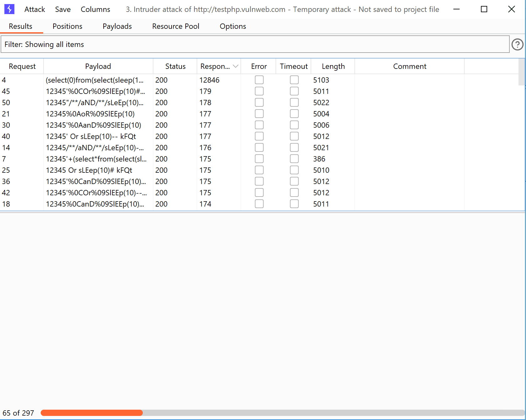The image size is (526, 420).
Task: Sort by the Payload column header
Action: (98, 66)
